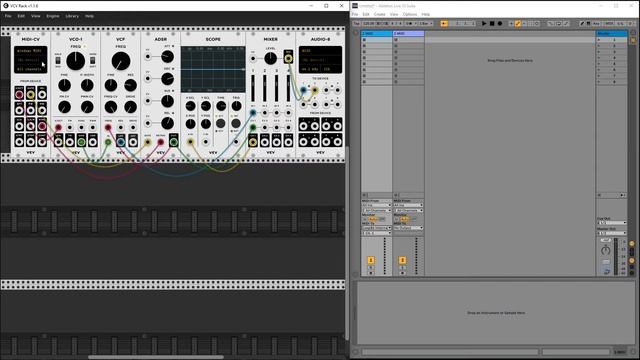The width and height of the screenshot is (640, 360).
Task: Set first track Monitor to Auto
Action: point(373,219)
